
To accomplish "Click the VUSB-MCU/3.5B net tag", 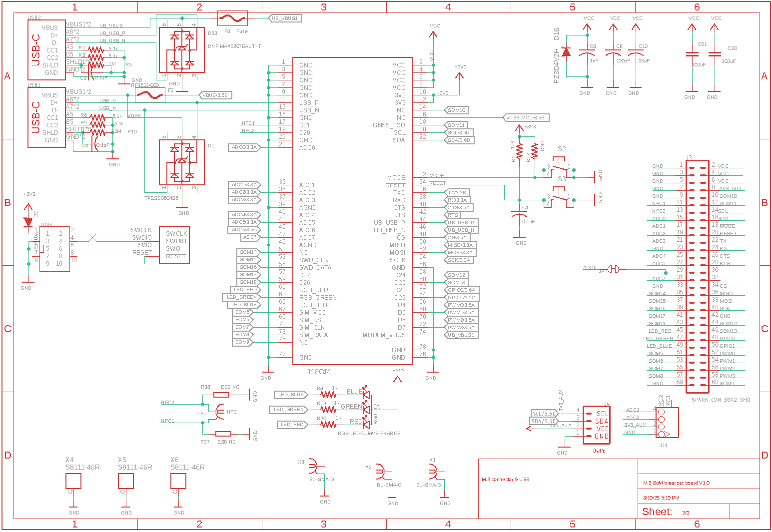I will [x=525, y=118].
